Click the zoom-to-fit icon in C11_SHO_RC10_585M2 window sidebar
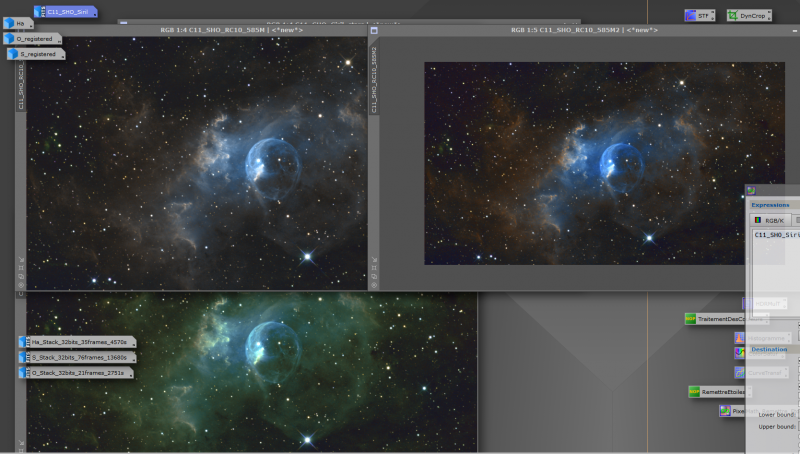 (x=374, y=268)
